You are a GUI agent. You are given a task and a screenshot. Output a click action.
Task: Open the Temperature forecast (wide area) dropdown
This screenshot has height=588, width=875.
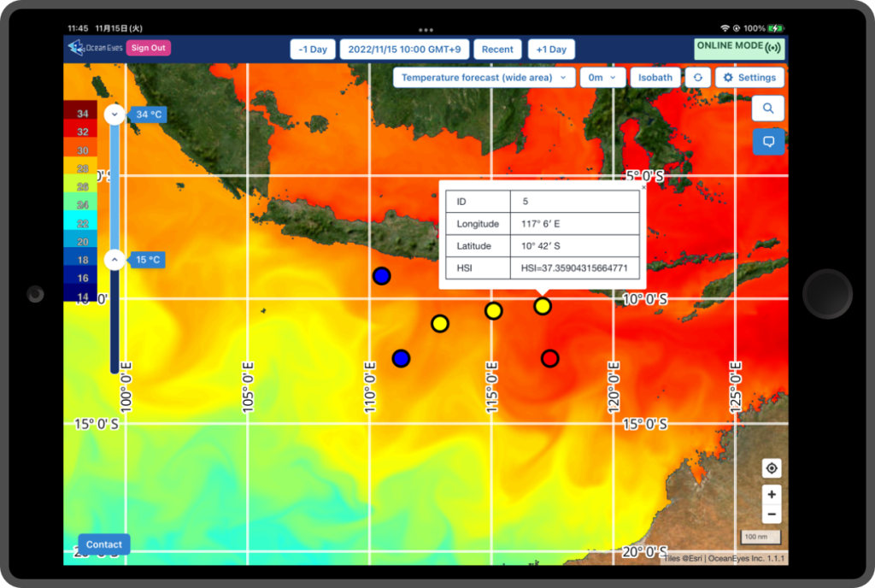[x=484, y=78]
